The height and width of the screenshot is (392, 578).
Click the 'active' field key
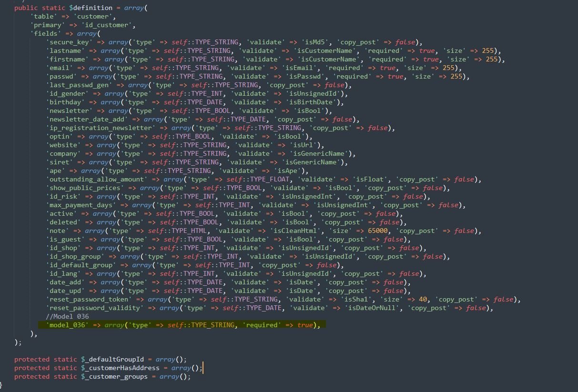pyautogui.click(x=61, y=213)
